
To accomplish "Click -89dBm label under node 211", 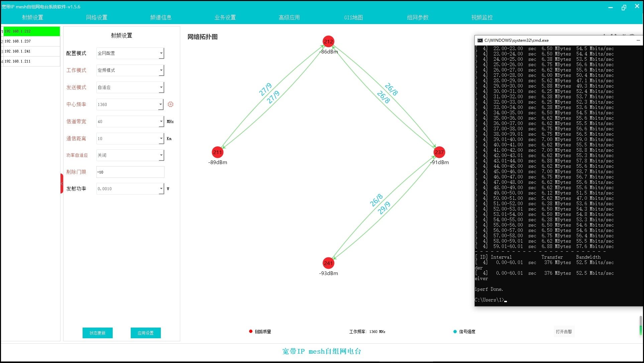I will 218,162.
